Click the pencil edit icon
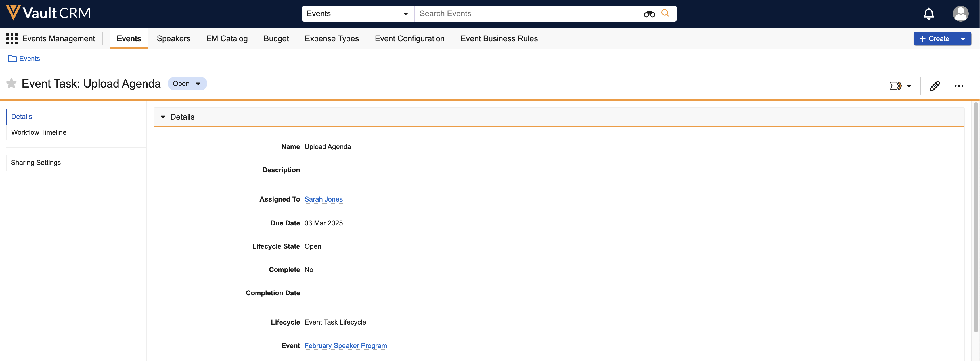The image size is (980, 361). pyautogui.click(x=935, y=86)
